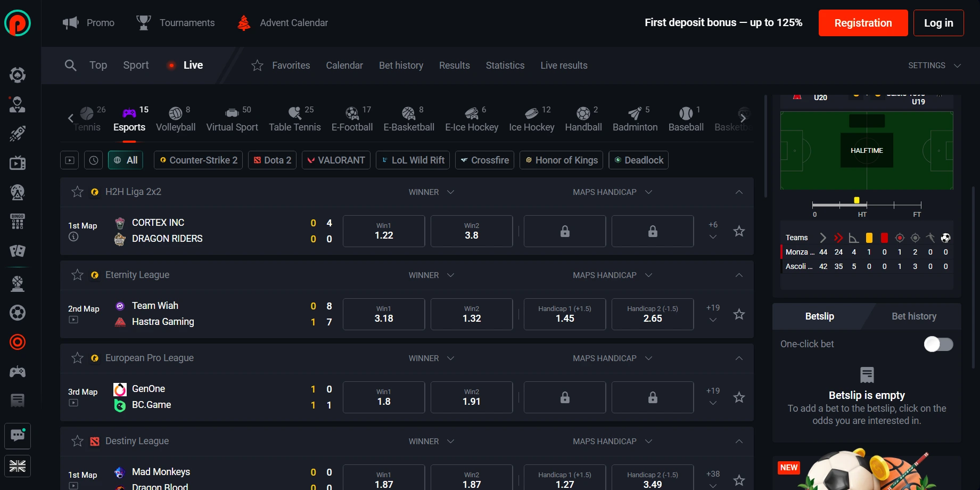Enable One-click bet switch

pos(938,344)
